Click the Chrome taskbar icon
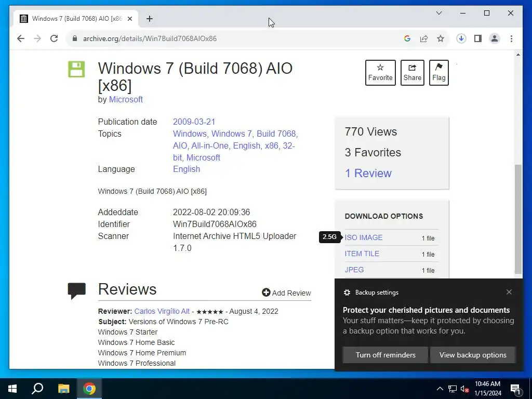 89,389
